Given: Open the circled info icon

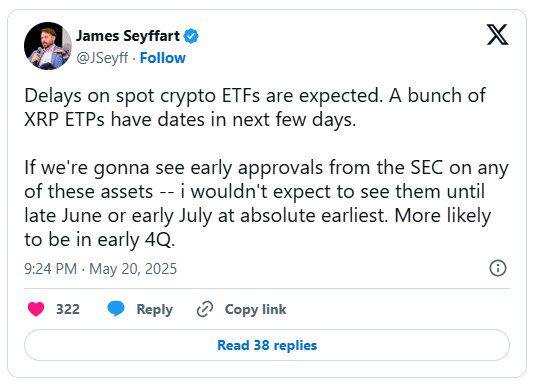Looking at the screenshot, I should pyautogui.click(x=498, y=268).
